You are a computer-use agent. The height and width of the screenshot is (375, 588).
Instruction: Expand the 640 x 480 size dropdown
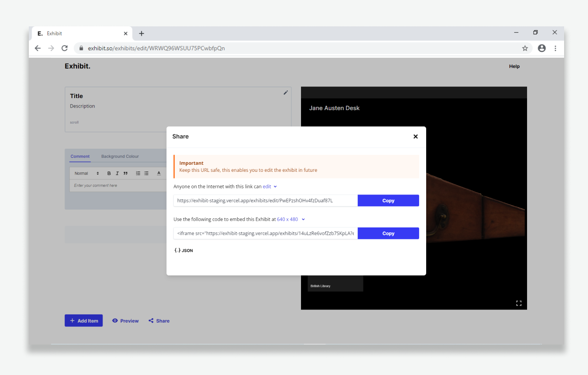(x=291, y=219)
